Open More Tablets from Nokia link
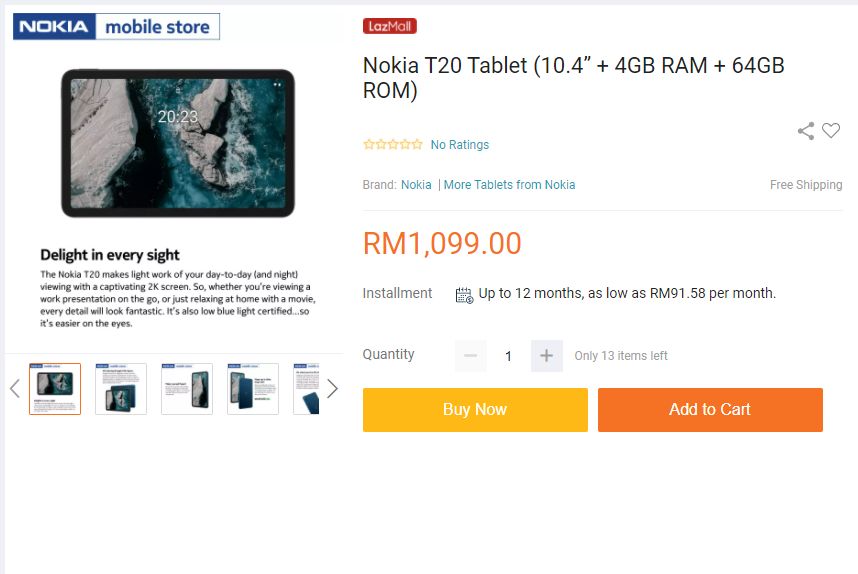 pos(509,185)
